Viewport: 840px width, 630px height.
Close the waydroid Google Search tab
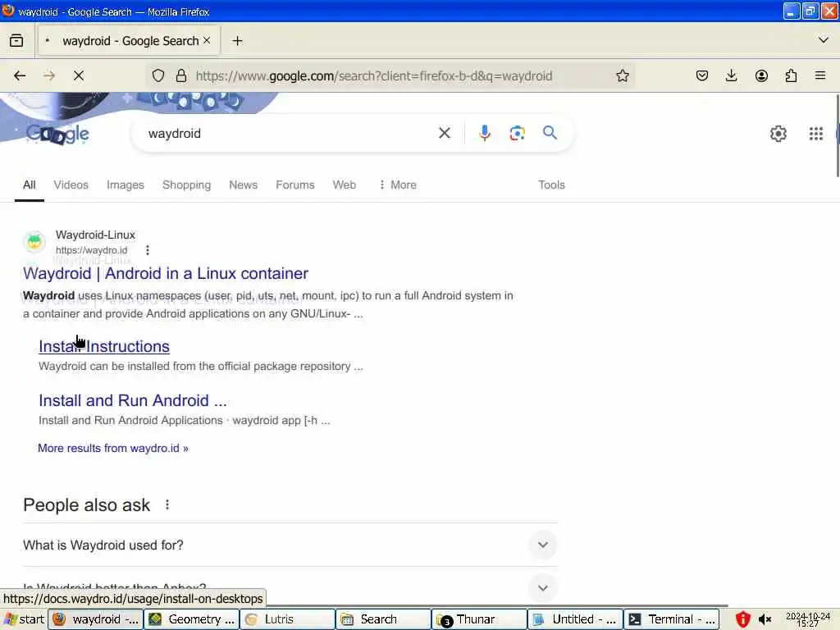(x=207, y=41)
